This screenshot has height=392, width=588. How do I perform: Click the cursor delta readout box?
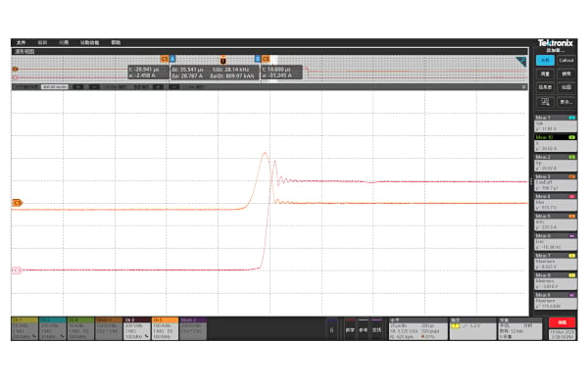point(215,73)
